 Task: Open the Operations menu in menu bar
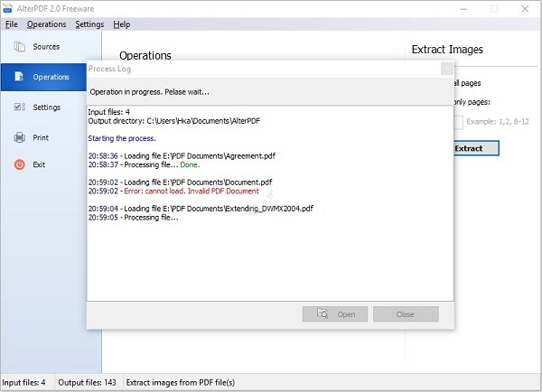click(x=46, y=24)
